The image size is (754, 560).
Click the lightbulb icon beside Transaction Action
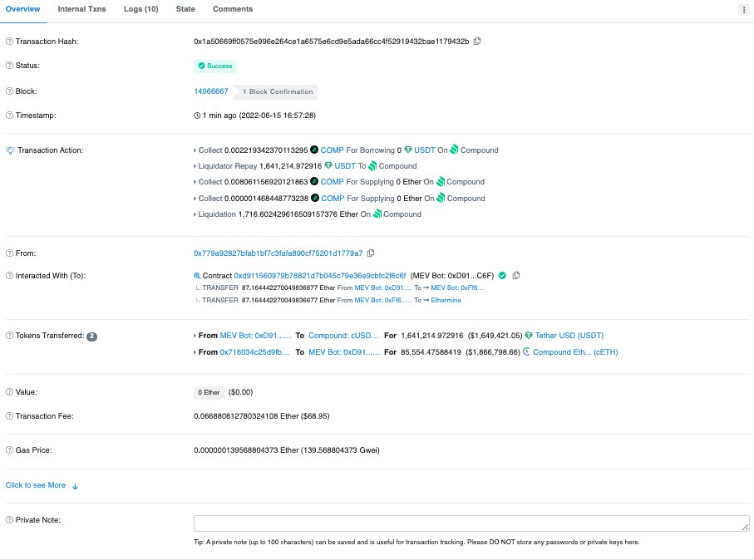pos(10,150)
